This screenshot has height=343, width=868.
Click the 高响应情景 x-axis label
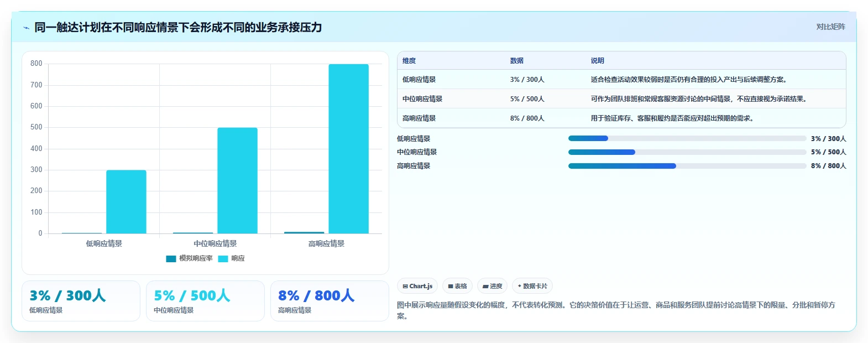[326, 243]
